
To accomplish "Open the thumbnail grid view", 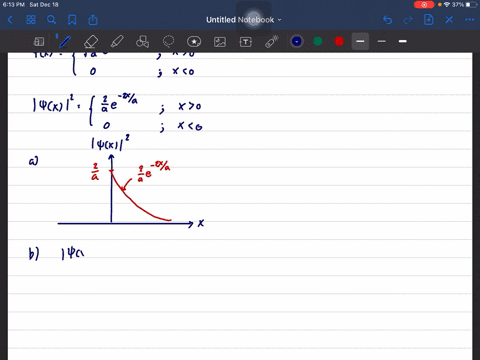I will 31,20.
